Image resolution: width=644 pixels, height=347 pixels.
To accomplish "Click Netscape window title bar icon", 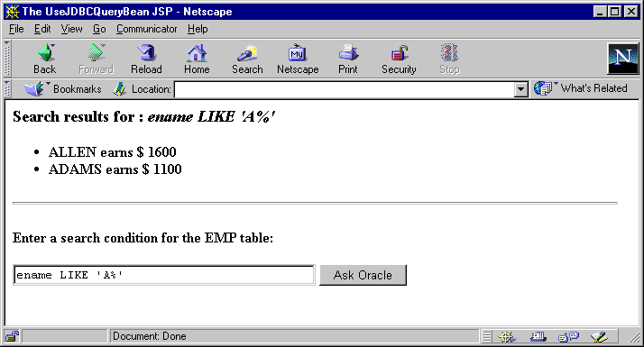I will pyautogui.click(x=13, y=12).
